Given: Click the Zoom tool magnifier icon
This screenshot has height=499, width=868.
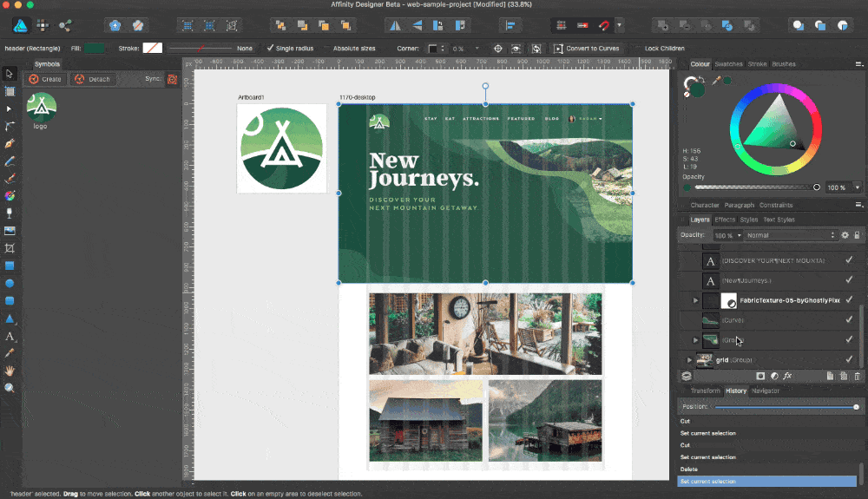Looking at the screenshot, I should point(10,388).
